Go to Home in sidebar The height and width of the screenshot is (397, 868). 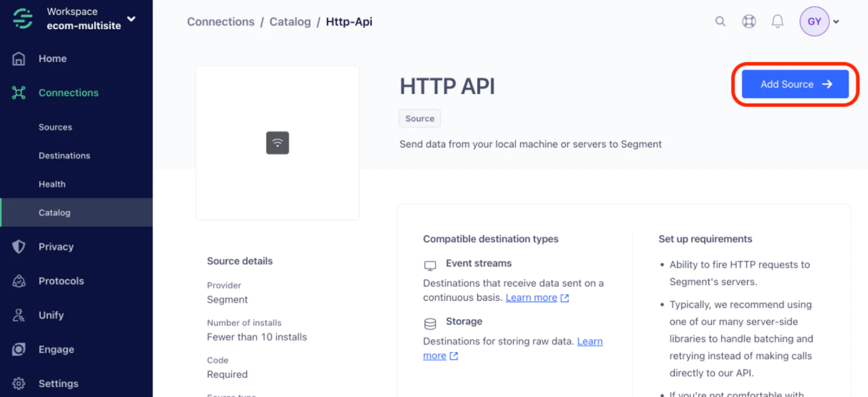52,59
